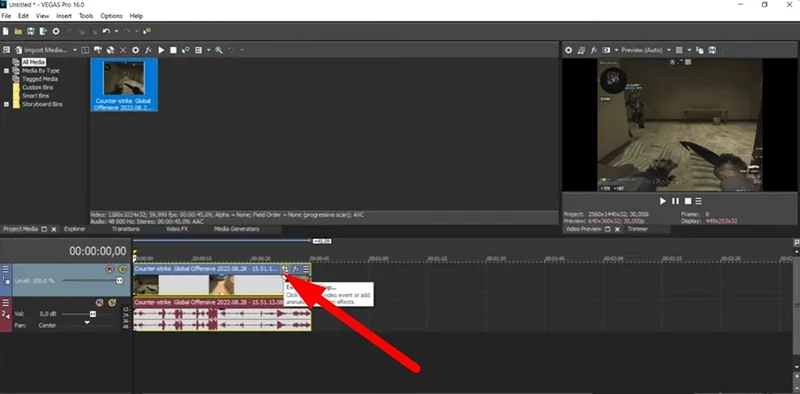Click Media FX icon in Project Media toolbar
The width and height of the screenshot is (800, 394).
pyautogui.click(x=148, y=50)
